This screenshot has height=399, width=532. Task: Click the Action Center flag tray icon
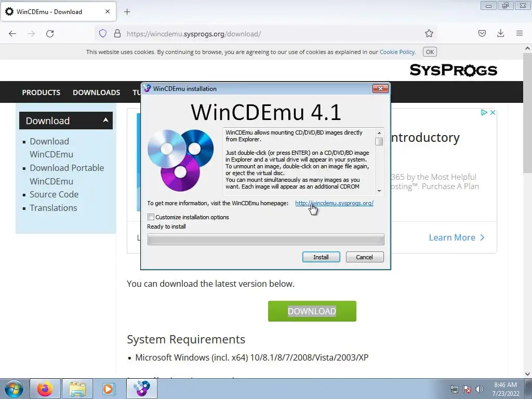467,389
